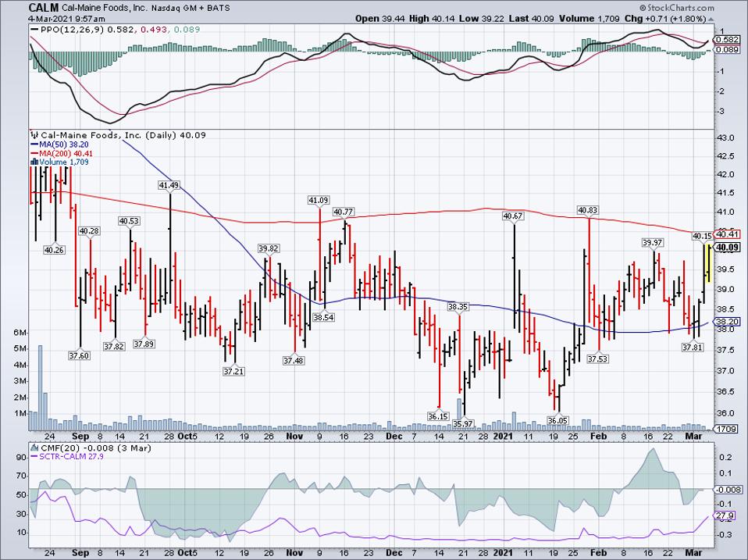The height and width of the screenshot is (560, 748).
Task: Click the Dec label on price date axis
Action: pyautogui.click(x=394, y=437)
